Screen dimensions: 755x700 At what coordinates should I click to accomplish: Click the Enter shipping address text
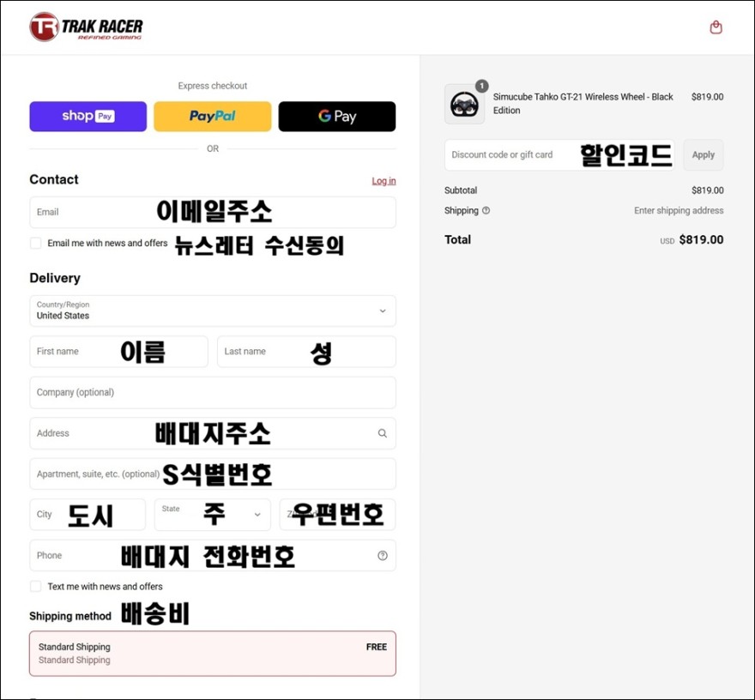pyautogui.click(x=679, y=210)
